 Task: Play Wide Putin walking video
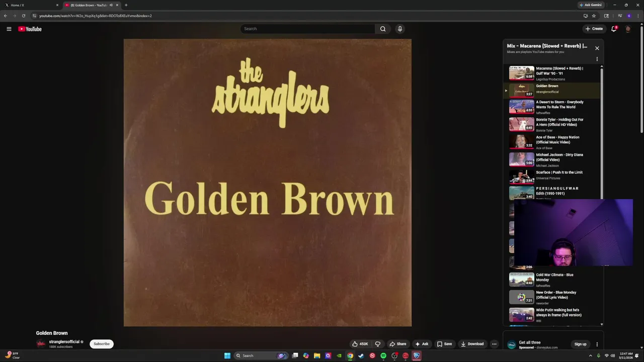pyautogui.click(x=553, y=315)
